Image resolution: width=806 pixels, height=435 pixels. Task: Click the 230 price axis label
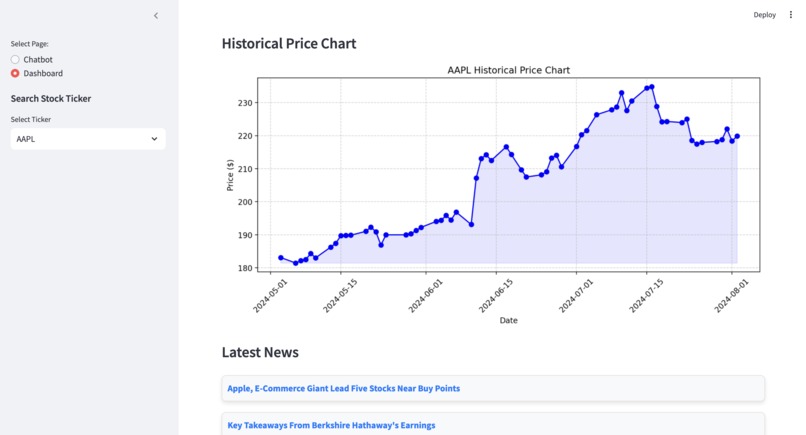[x=245, y=103]
